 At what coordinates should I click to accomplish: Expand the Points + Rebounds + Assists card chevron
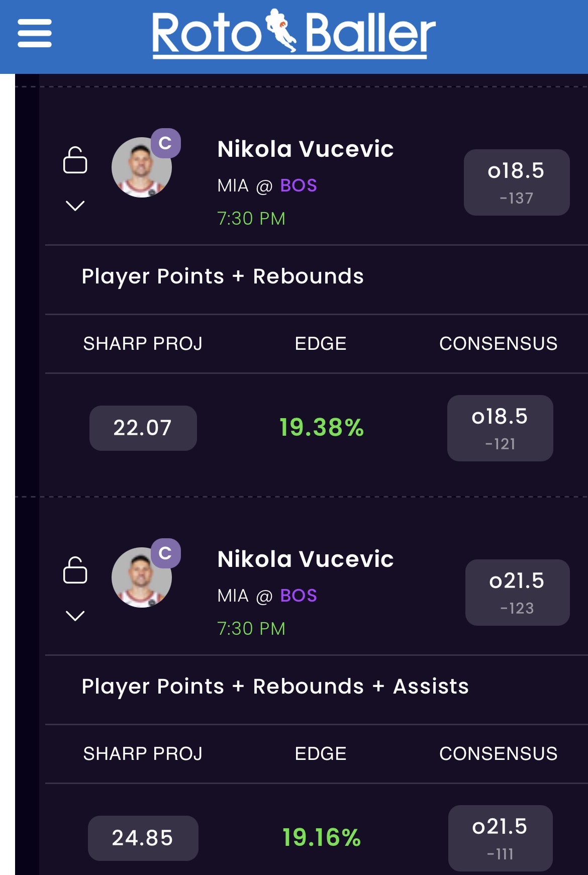point(75,616)
